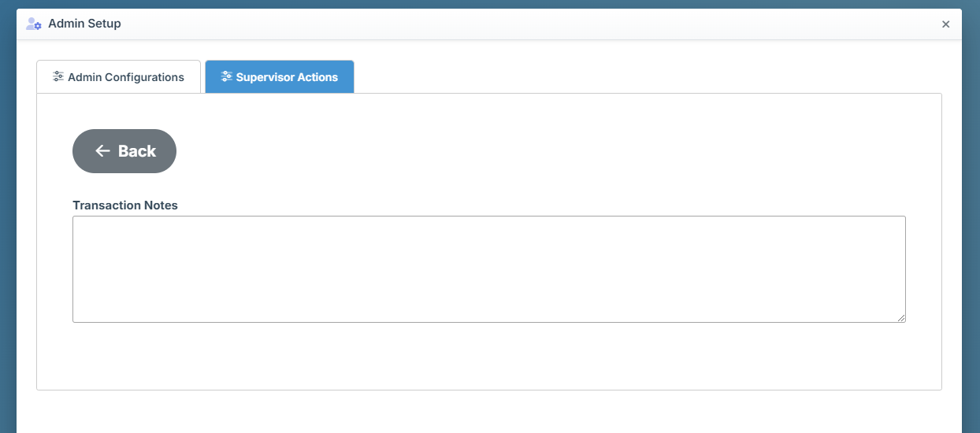Image resolution: width=980 pixels, height=433 pixels.
Task: Click the Admin Setup user-gear icon
Action: 34,24
